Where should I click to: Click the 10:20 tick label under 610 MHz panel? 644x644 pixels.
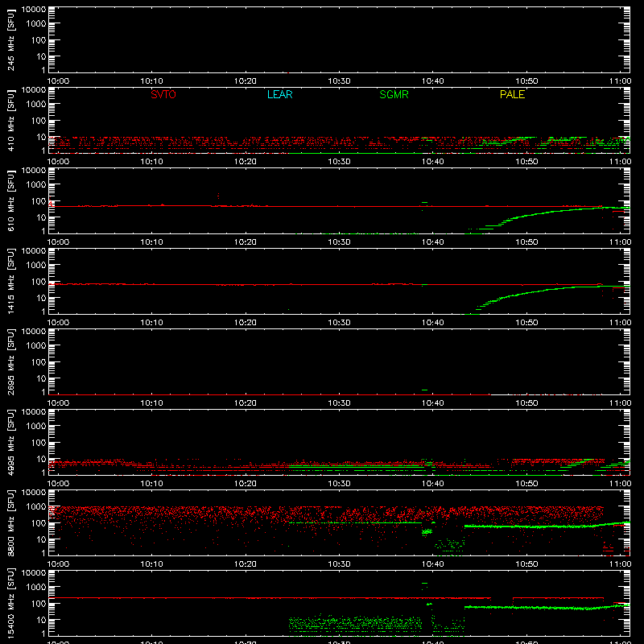[x=246, y=242]
